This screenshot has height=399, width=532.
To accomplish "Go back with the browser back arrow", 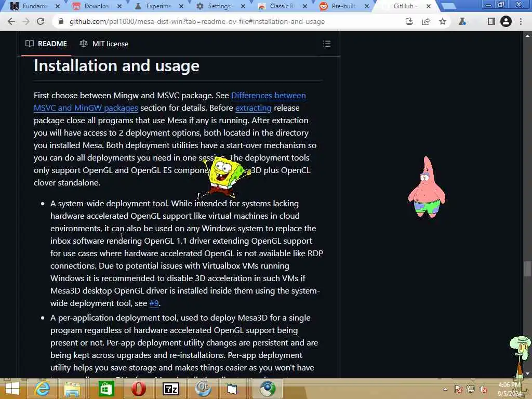I will click(x=11, y=21).
